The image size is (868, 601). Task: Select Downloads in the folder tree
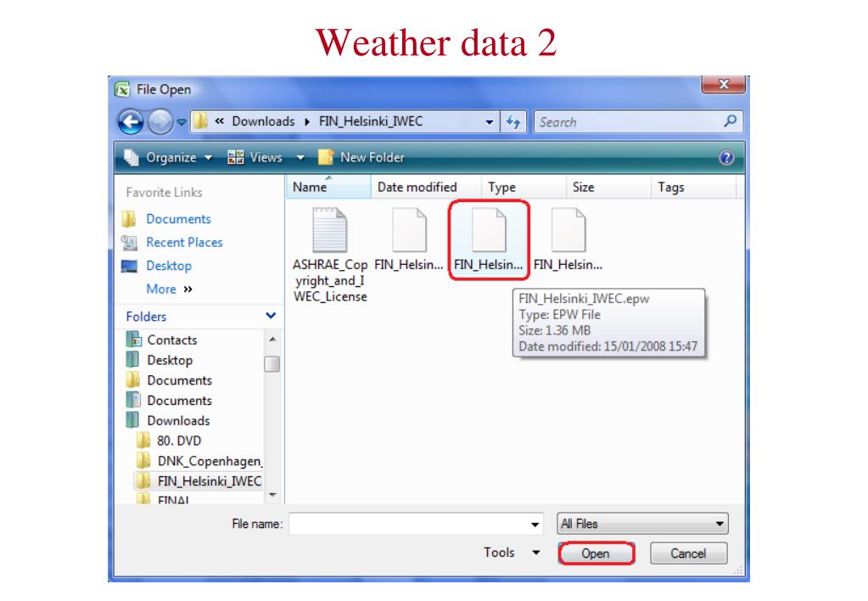coord(178,421)
